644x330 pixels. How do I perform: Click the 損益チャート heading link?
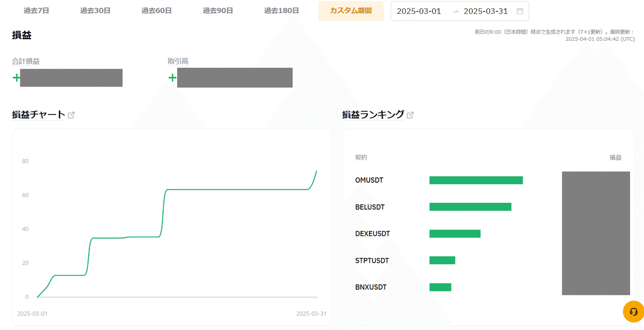pyautogui.click(x=38, y=114)
